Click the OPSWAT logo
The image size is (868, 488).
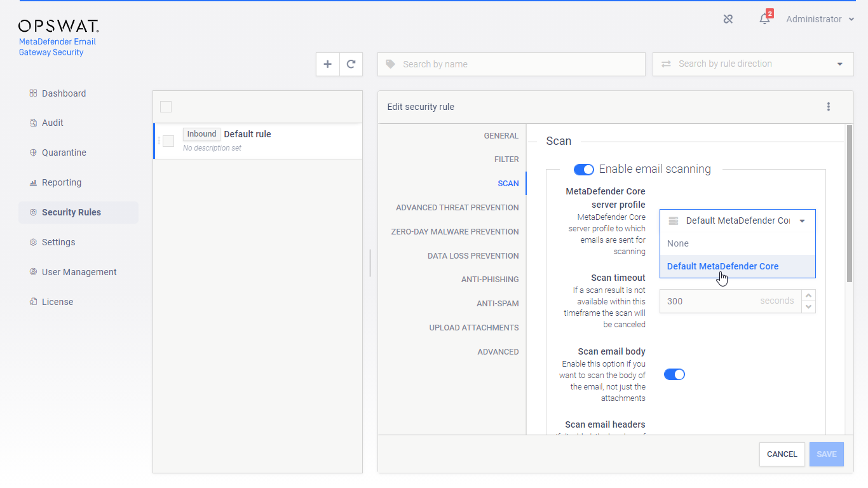coord(58,26)
